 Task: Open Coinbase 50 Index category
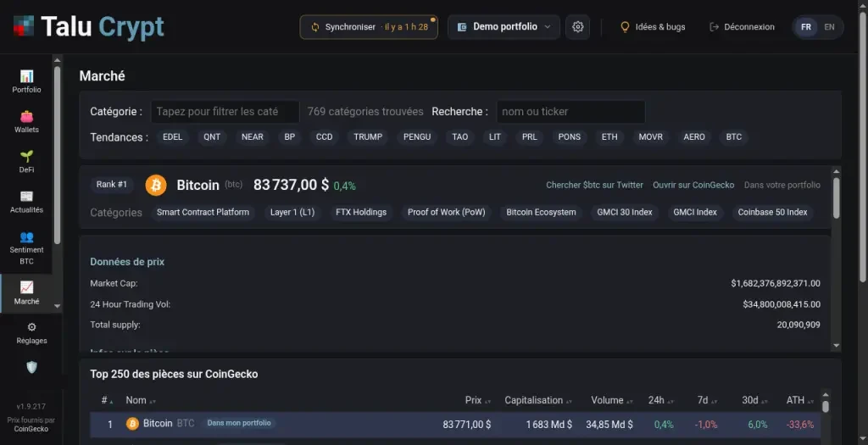coord(772,212)
